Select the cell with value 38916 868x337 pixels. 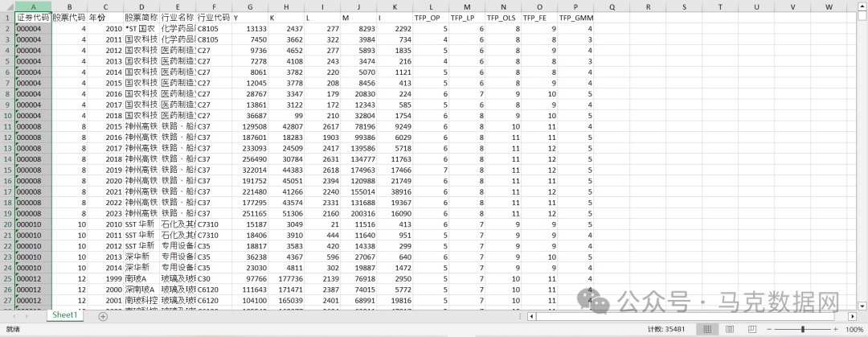coord(395,191)
